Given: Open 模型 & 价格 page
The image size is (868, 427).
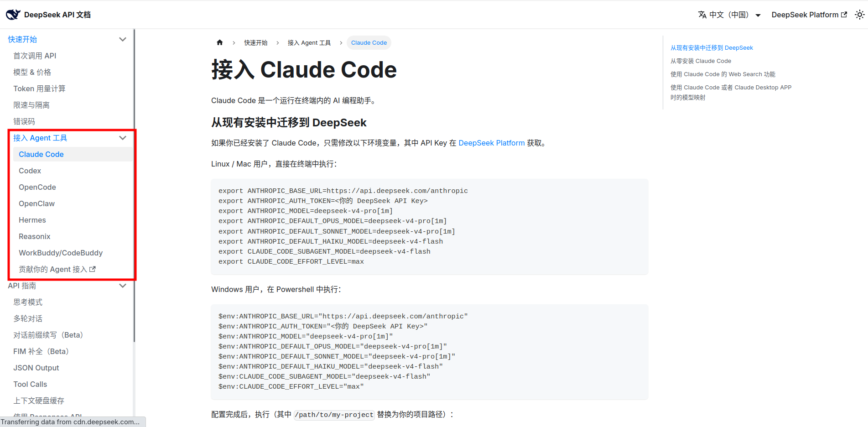Looking at the screenshot, I should pos(32,72).
